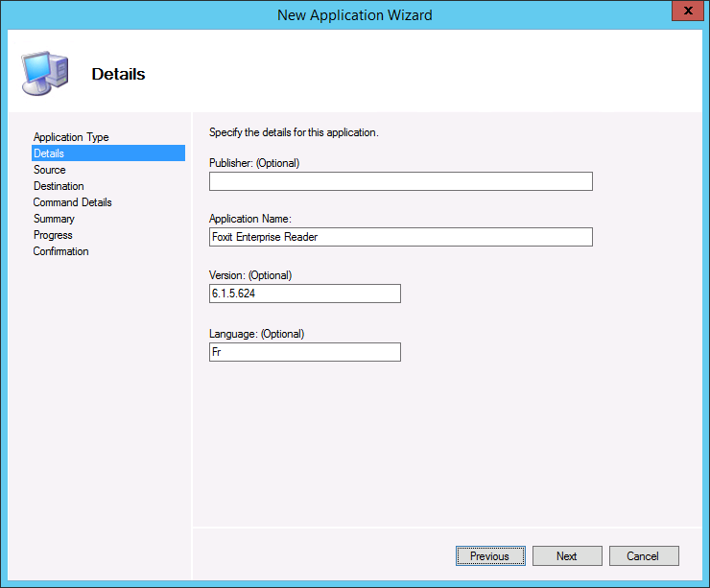Go to the Source step
Image resolution: width=710 pixels, height=588 pixels.
[x=50, y=170]
